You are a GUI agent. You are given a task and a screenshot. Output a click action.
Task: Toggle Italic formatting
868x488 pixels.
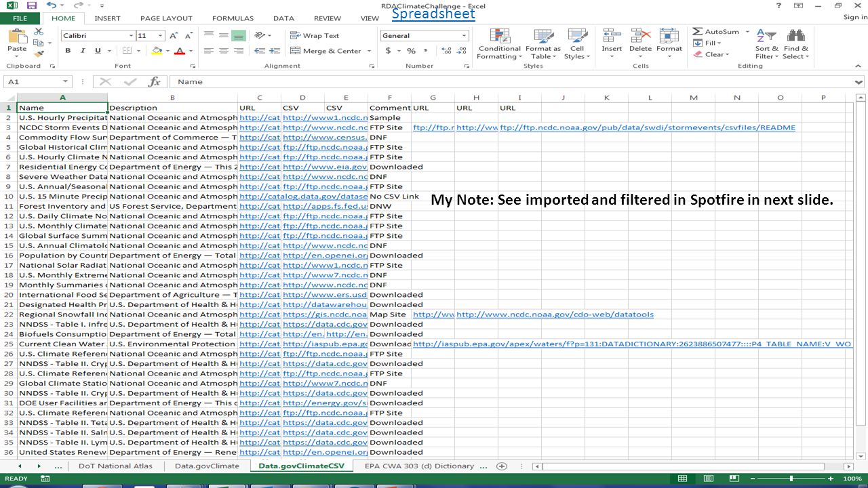(x=83, y=51)
